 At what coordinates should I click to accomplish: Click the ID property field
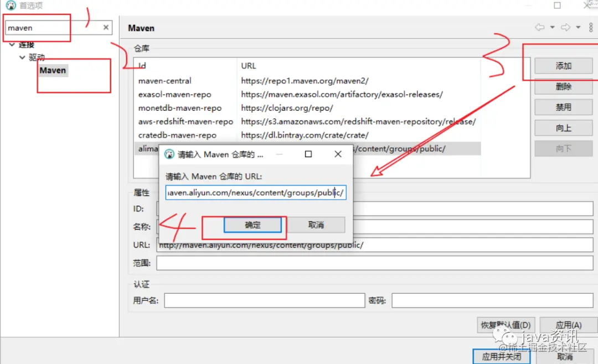[375, 209]
